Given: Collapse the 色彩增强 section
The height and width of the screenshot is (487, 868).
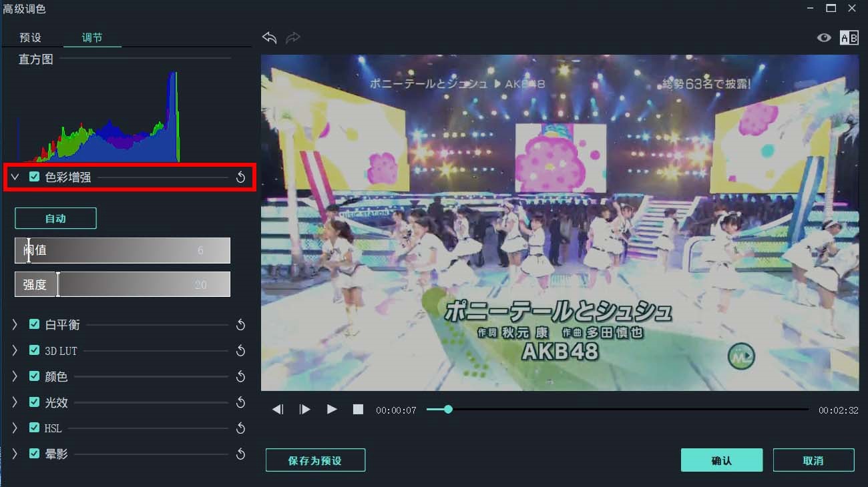Looking at the screenshot, I should tap(15, 177).
